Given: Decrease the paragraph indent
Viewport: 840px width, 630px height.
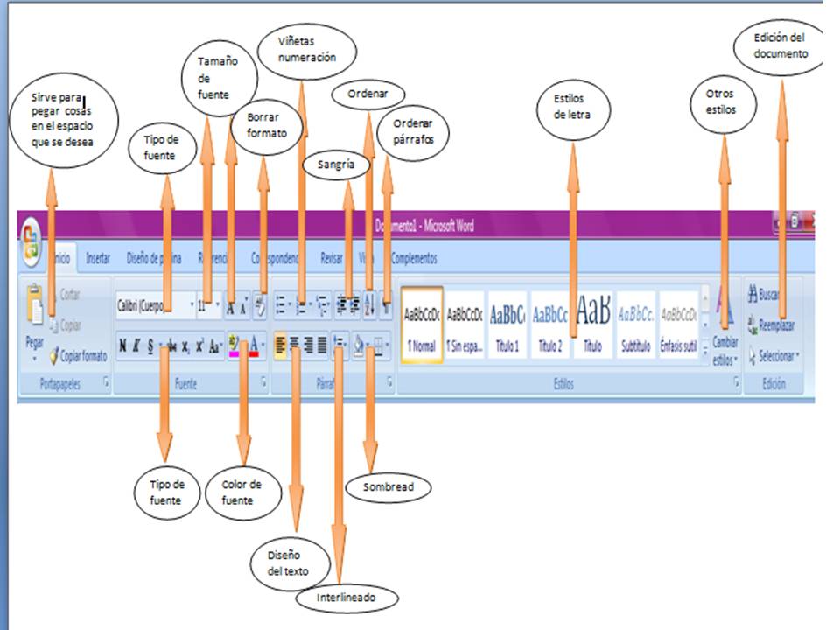Looking at the screenshot, I should tap(341, 306).
